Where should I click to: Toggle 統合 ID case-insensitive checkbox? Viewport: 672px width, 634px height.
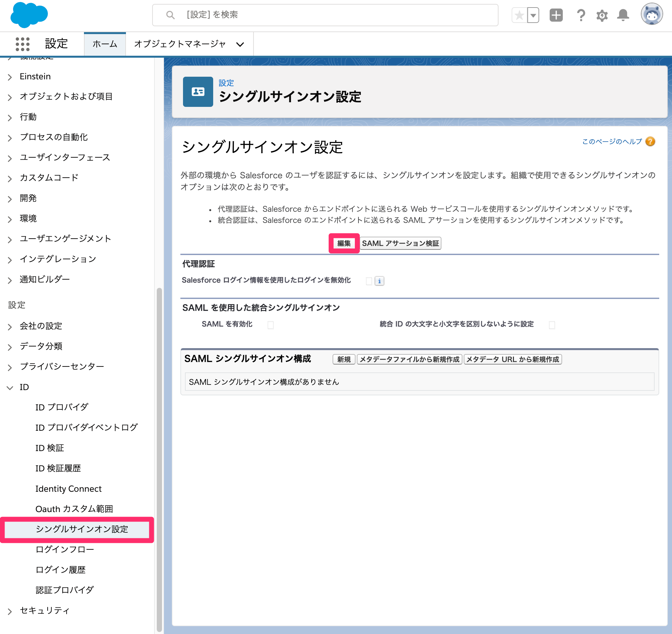click(552, 325)
